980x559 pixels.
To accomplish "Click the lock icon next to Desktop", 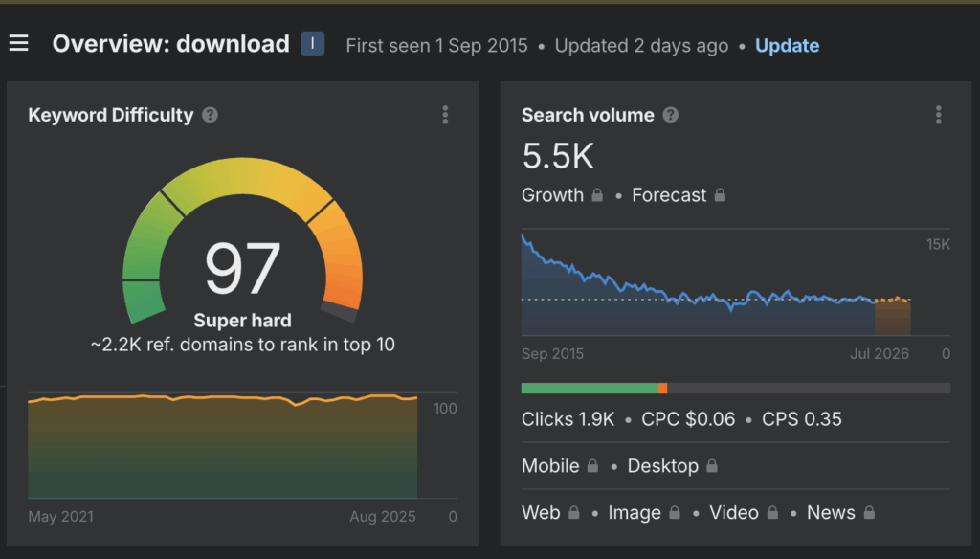I will (712, 466).
